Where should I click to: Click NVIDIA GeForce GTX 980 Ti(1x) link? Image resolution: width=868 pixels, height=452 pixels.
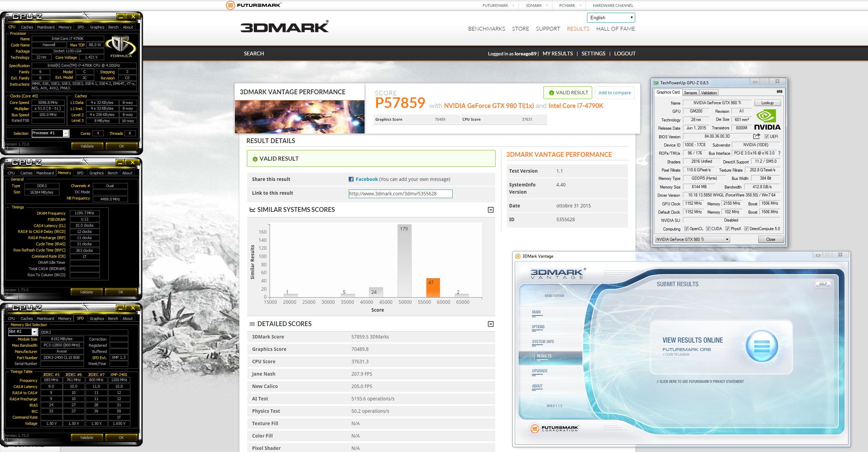[x=489, y=106]
